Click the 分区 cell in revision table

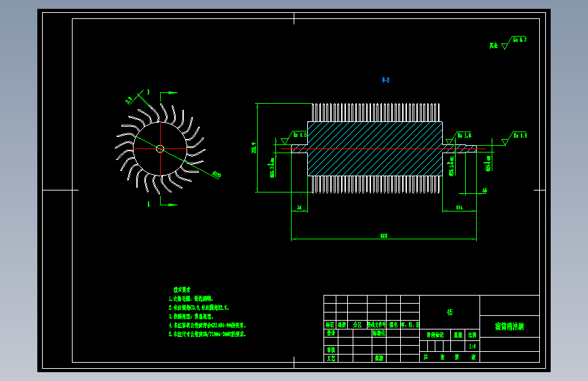pos(357,325)
